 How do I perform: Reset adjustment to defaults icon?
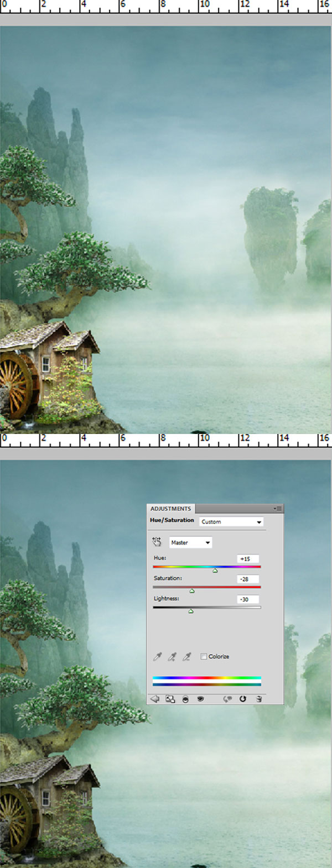tap(242, 699)
